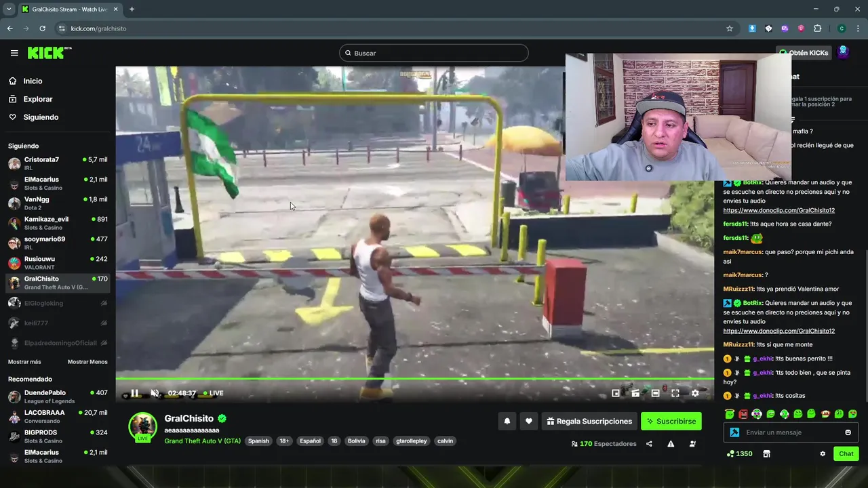This screenshot has height=488, width=868.
Task: Open the recommended DuendePablo channel
Action: (58, 396)
